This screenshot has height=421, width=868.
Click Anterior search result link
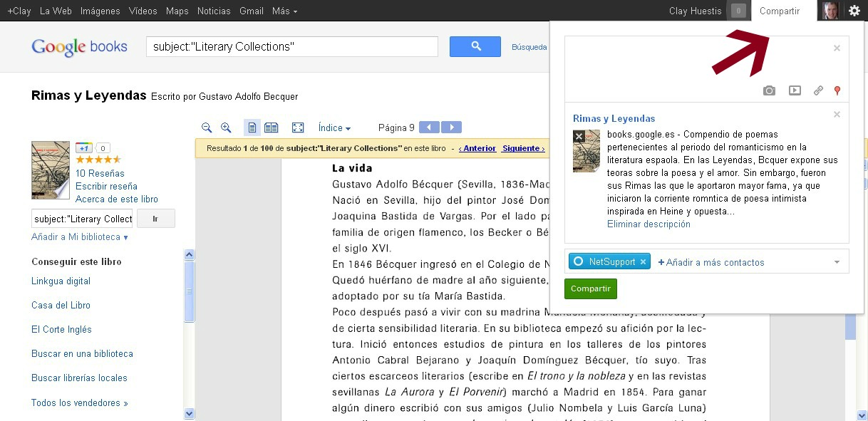pyautogui.click(x=477, y=148)
